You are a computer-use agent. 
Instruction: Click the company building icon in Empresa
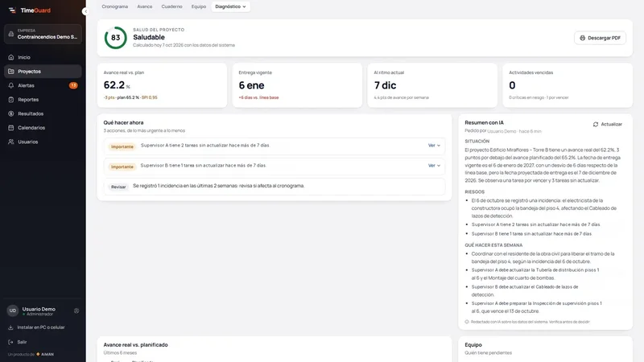pyautogui.click(x=11, y=34)
